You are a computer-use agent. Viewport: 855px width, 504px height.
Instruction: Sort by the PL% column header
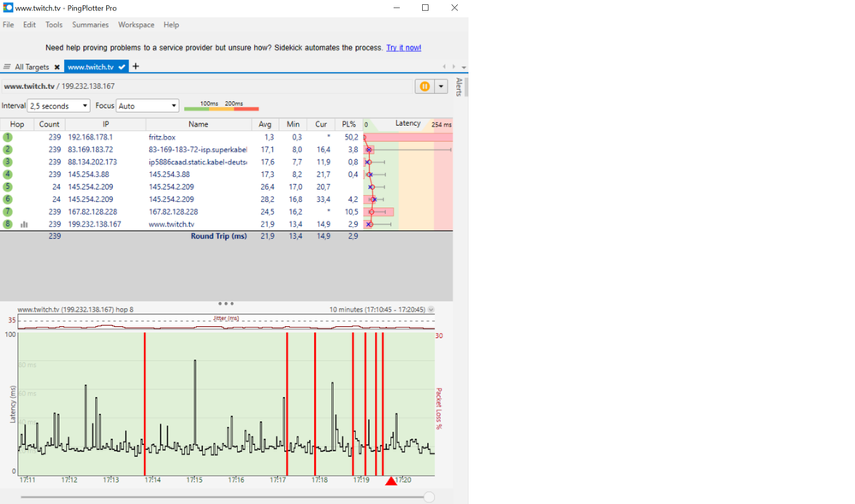click(x=349, y=124)
